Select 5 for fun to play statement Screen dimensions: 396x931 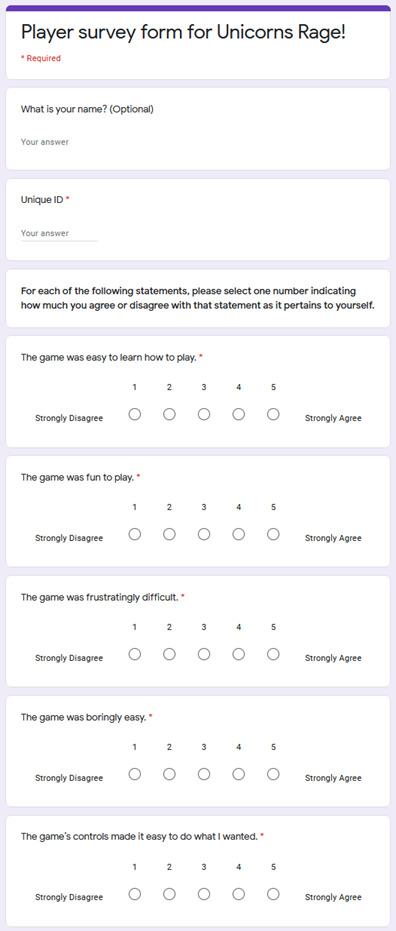pos(273,534)
